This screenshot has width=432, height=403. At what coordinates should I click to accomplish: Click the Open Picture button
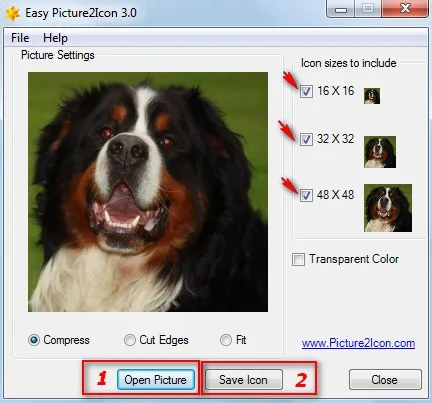tap(156, 380)
